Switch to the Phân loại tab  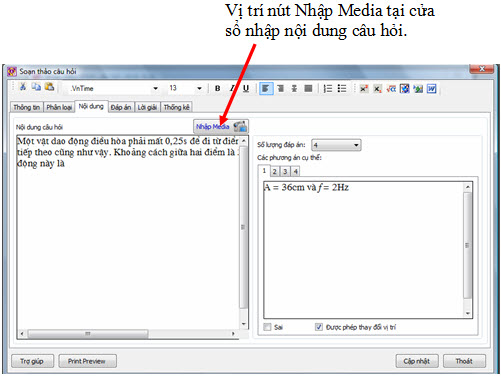[59, 107]
